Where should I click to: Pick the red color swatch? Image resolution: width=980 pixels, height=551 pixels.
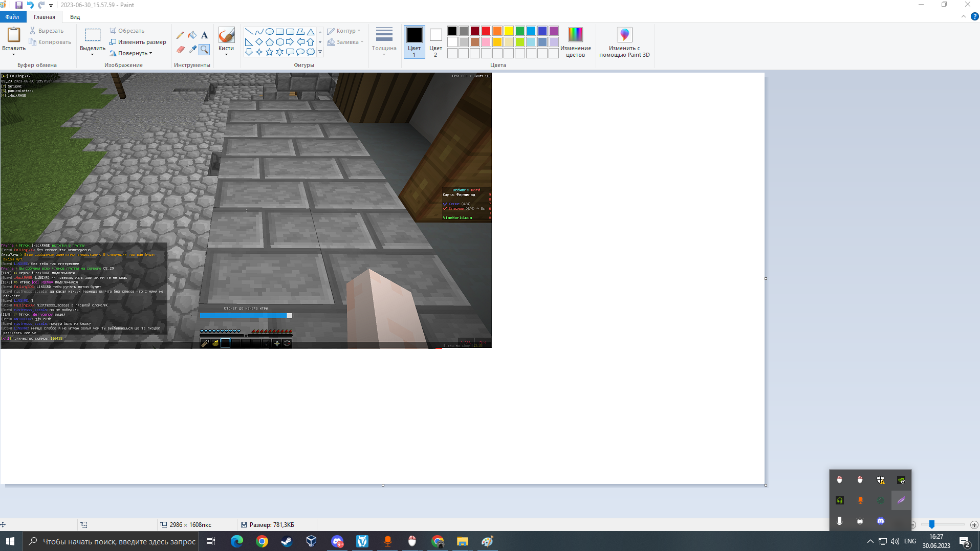[x=486, y=31]
